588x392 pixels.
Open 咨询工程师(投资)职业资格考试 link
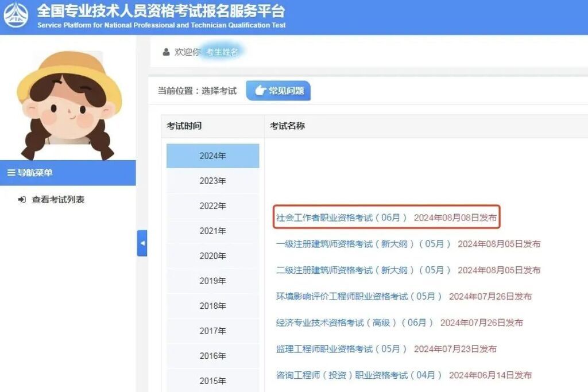click(359, 375)
